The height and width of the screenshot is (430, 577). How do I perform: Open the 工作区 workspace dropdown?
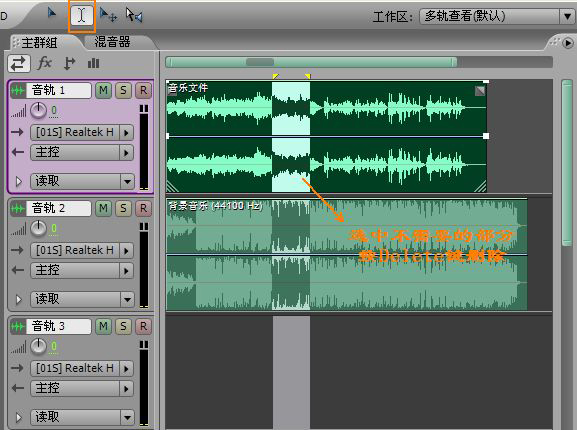[497, 17]
